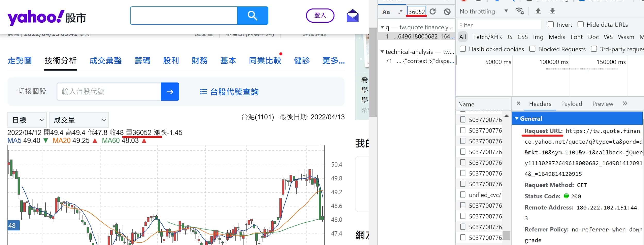Click the network Filter text field
Viewport: 644px width, 245px height.
(x=499, y=25)
